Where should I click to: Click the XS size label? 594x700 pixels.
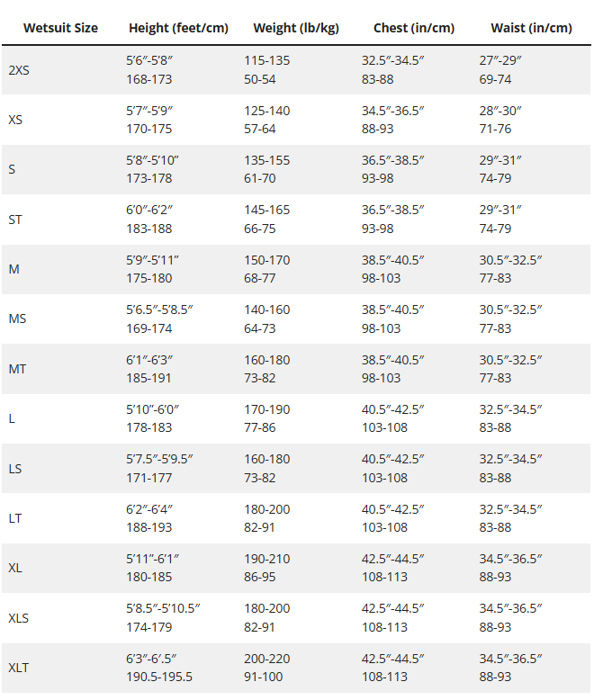15,120
